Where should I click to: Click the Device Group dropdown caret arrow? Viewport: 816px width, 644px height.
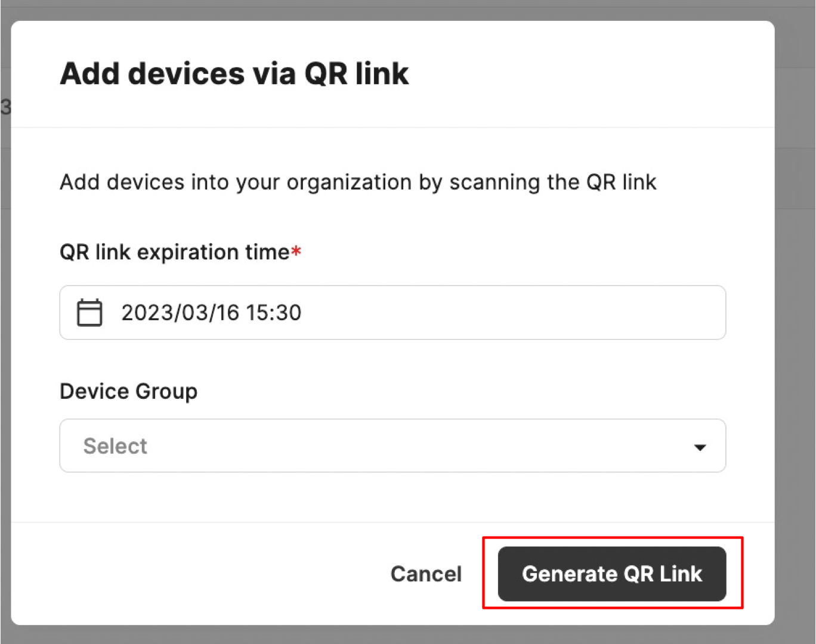click(x=700, y=447)
